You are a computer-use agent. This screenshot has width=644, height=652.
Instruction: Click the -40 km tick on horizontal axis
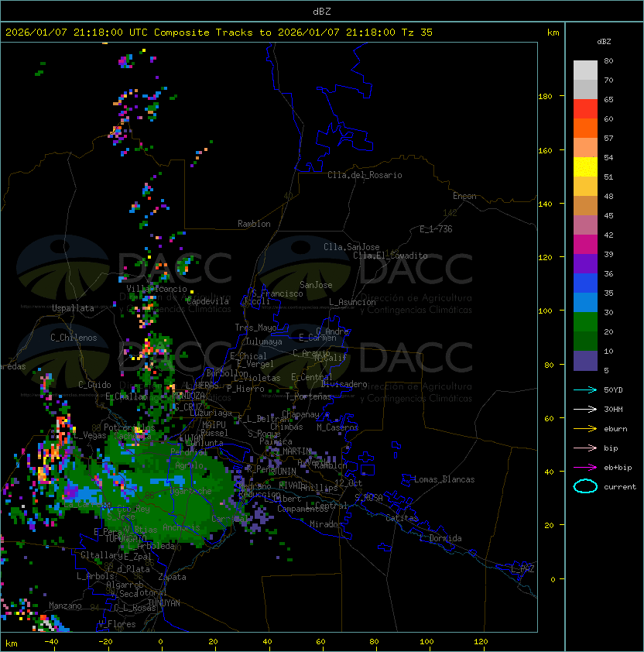(x=51, y=642)
